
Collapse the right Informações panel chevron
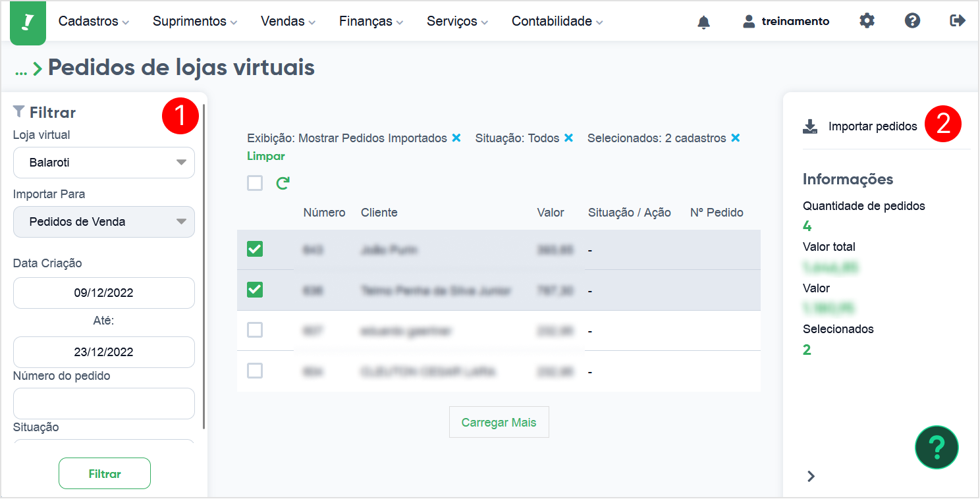tap(811, 476)
